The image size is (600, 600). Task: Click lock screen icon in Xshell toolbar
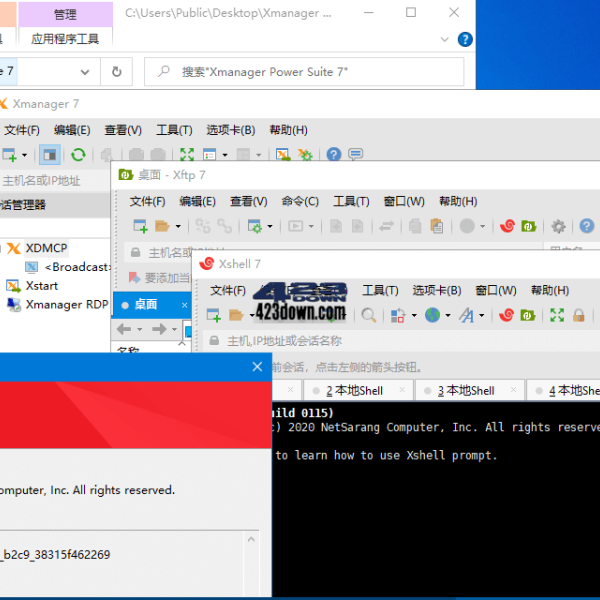point(579,315)
